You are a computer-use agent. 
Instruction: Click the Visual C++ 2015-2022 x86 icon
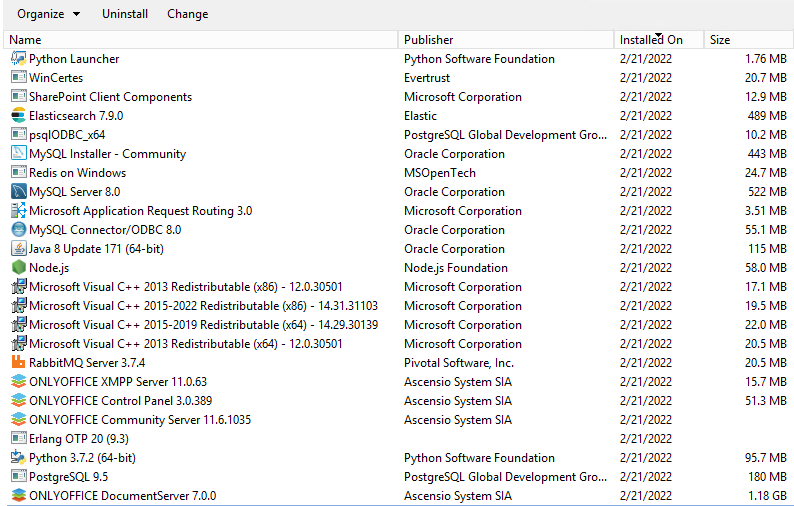[x=19, y=305]
